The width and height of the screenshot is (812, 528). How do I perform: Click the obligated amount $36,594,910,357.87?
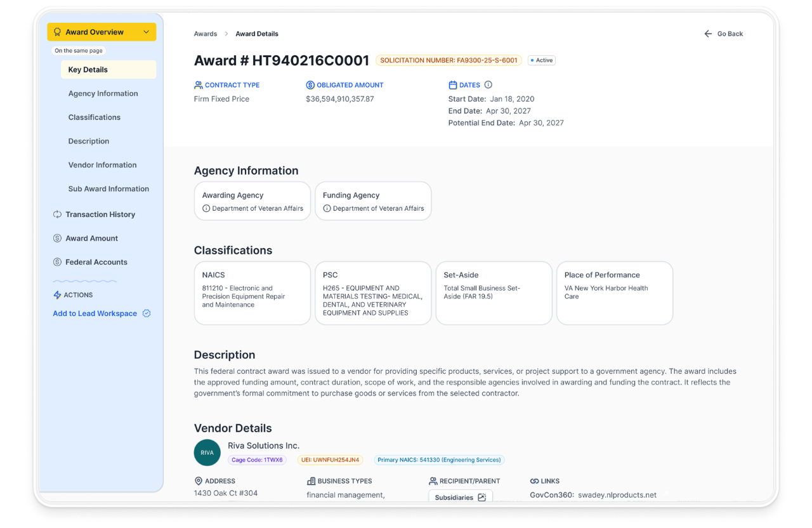340,99
